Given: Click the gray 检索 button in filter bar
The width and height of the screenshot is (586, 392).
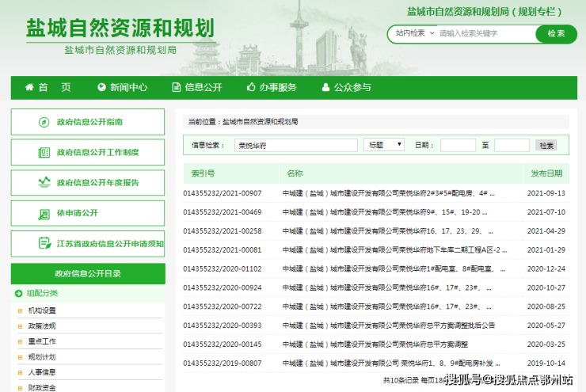Looking at the screenshot, I should 546,146.
